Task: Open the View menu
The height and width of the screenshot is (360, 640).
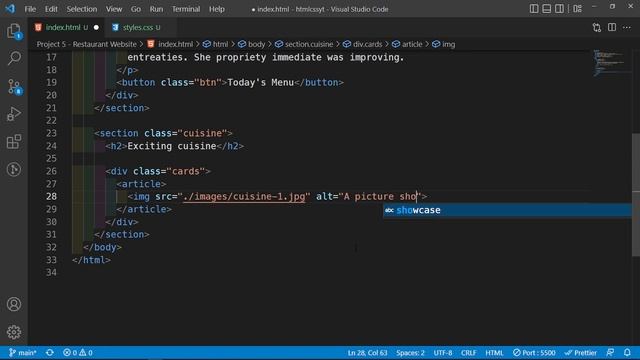Action: point(114,9)
